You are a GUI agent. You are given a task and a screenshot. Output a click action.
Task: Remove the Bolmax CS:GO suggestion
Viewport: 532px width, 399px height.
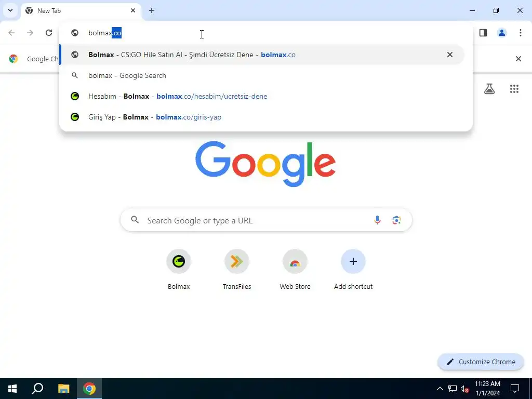[x=450, y=55]
